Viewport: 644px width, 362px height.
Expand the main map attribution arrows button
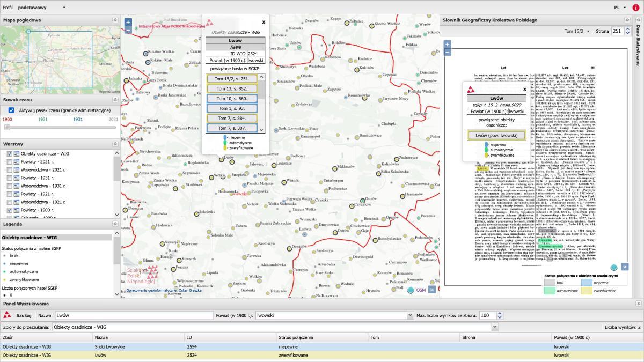[432, 290]
